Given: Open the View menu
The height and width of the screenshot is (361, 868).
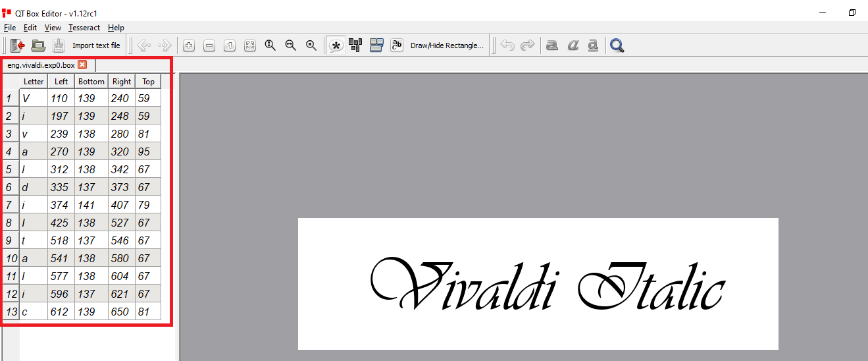Looking at the screenshot, I should [53, 28].
